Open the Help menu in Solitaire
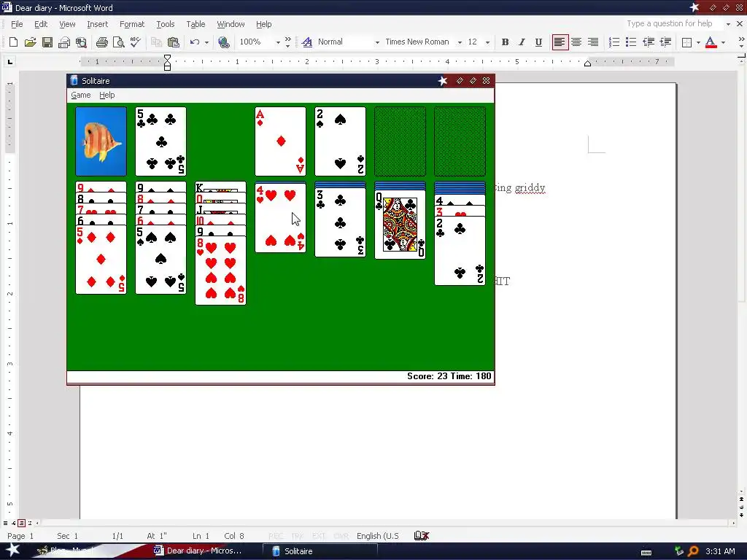 (x=107, y=95)
